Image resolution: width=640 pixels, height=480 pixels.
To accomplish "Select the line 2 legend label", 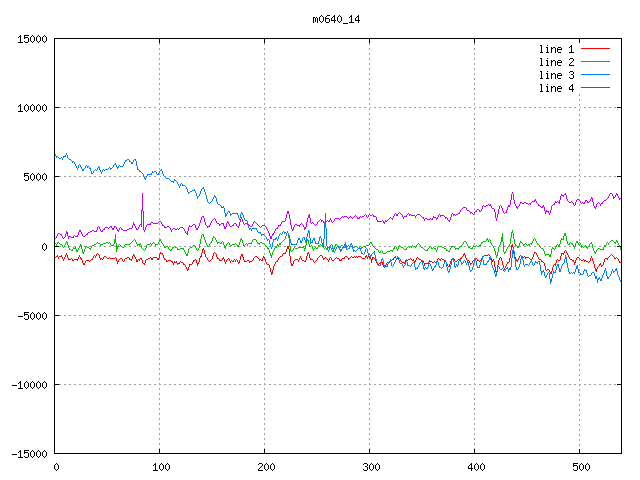I will point(556,62).
